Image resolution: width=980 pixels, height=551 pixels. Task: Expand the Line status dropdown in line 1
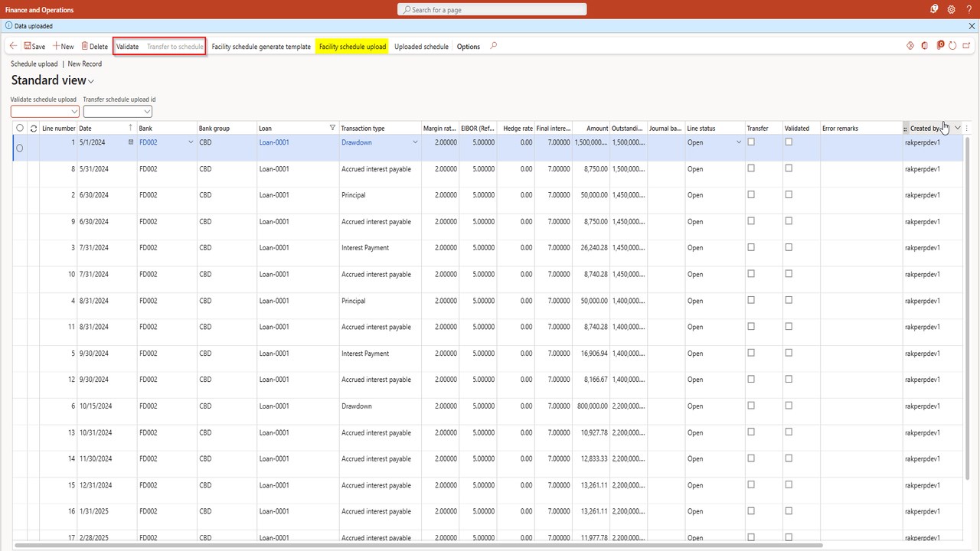click(x=739, y=142)
